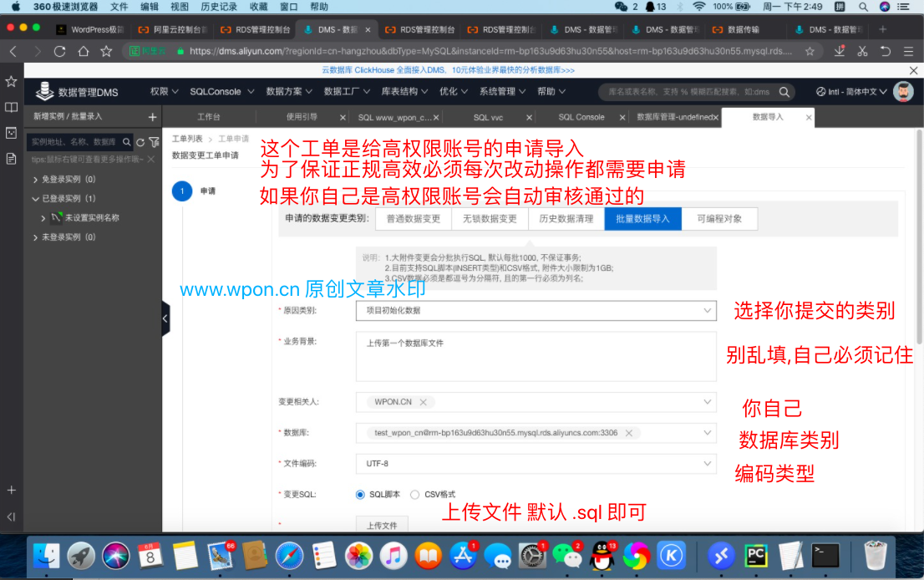Choose 普通数据变更 change type
The height and width of the screenshot is (580, 924).
(413, 219)
